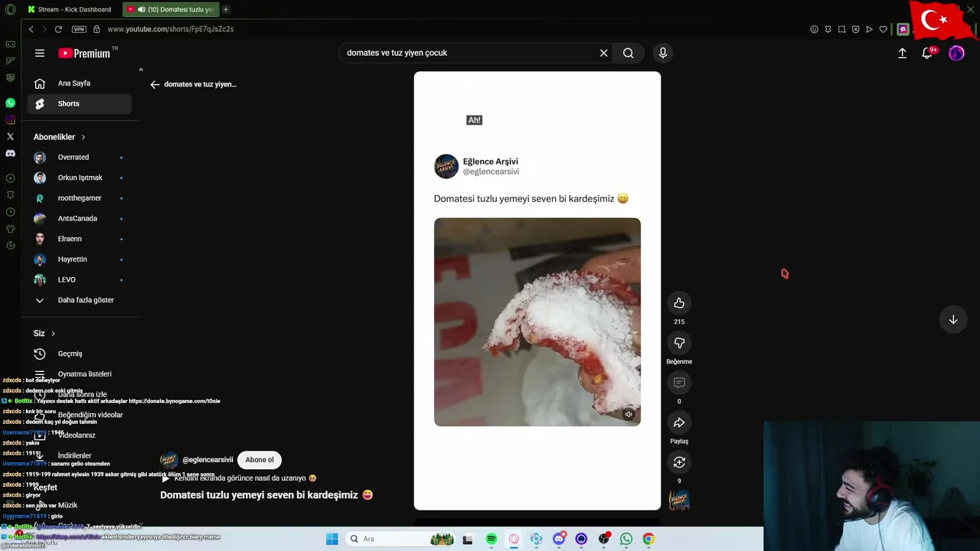Open the Elraenn channel
This screenshot has width=980, height=551.
pyautogui.click(x=79, y=239)
